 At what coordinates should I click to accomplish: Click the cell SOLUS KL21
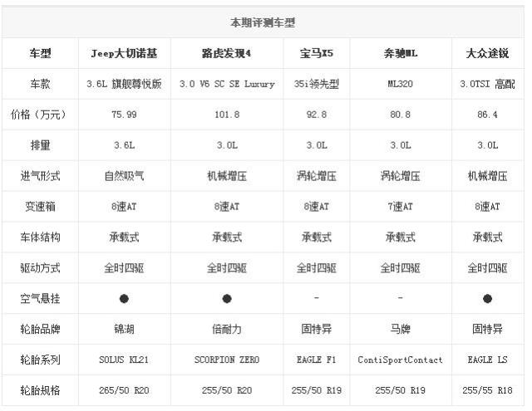click(x=124, y=360)
